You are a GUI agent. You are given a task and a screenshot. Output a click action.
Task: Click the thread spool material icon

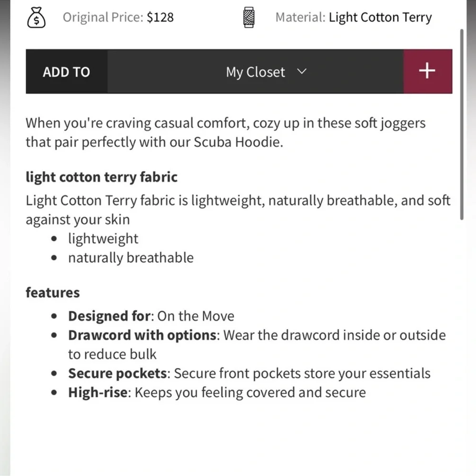click(x=248, y=17)
